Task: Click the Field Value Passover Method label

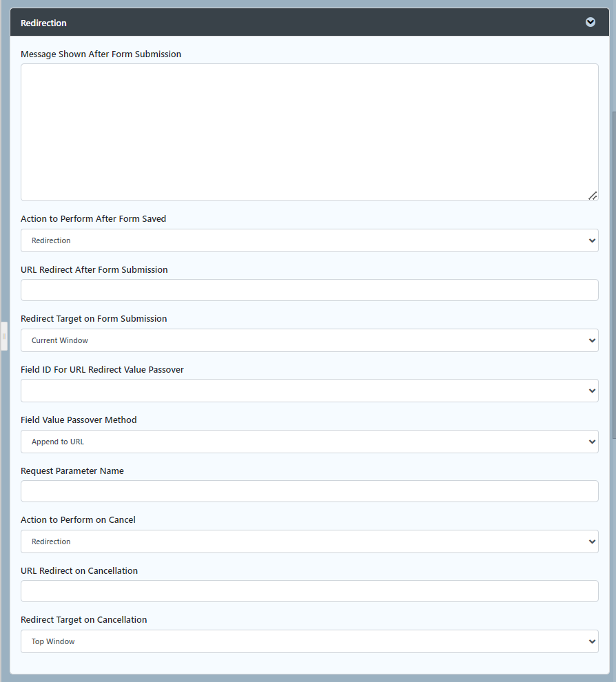Action: [x=79, y=420]
